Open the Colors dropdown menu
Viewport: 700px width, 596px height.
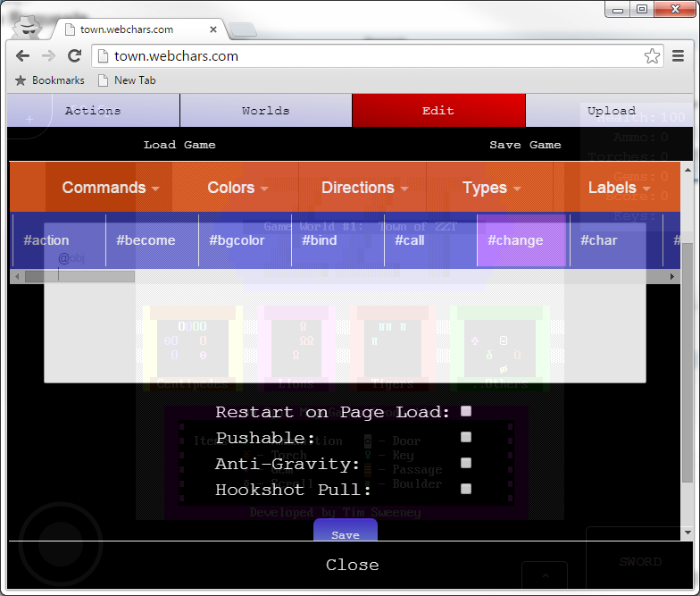[237, 188]
